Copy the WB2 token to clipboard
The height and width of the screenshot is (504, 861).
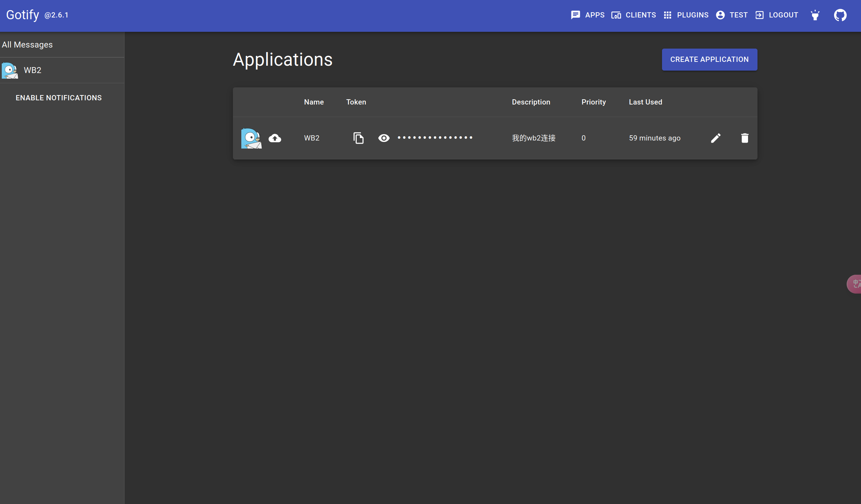point(358,138)
